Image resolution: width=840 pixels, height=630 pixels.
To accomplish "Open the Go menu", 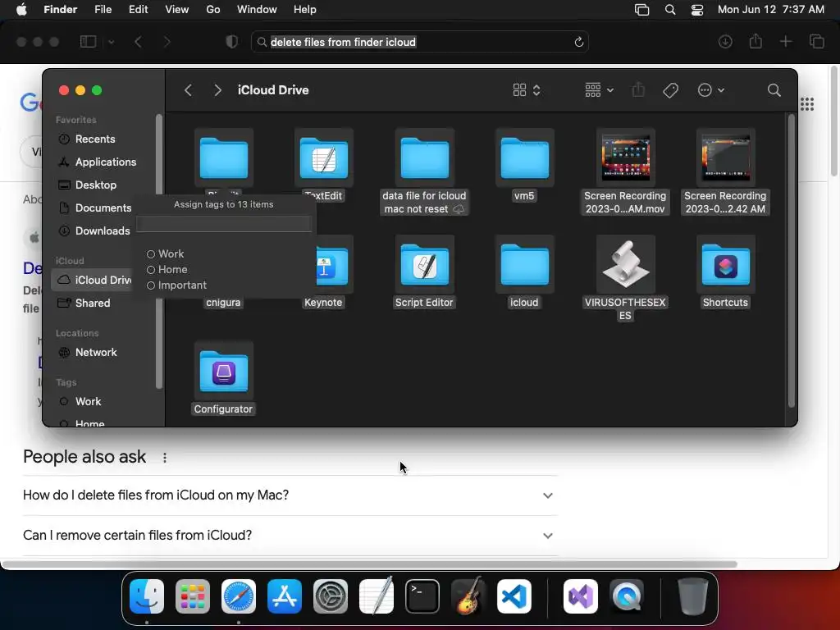I will coord(213,10).
